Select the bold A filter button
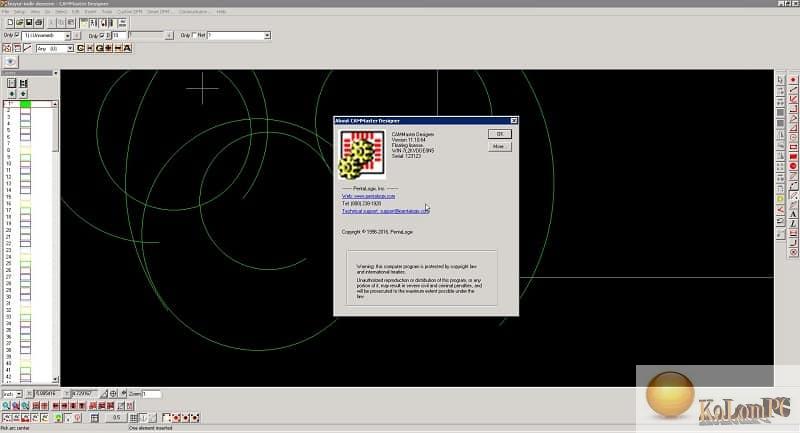Screen dimensions: 800x433 [x=128, y=48]
